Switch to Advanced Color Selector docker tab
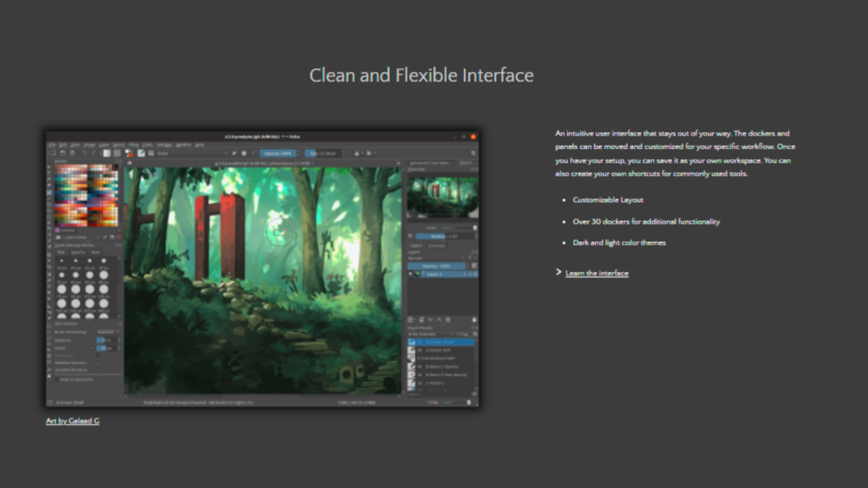 click(x=431, y=164)
